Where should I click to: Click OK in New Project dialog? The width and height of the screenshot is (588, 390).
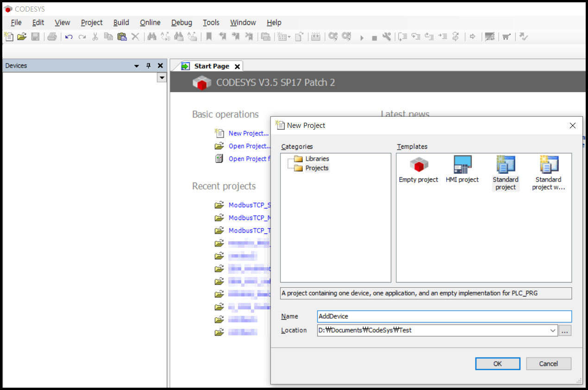coord(498,364)
